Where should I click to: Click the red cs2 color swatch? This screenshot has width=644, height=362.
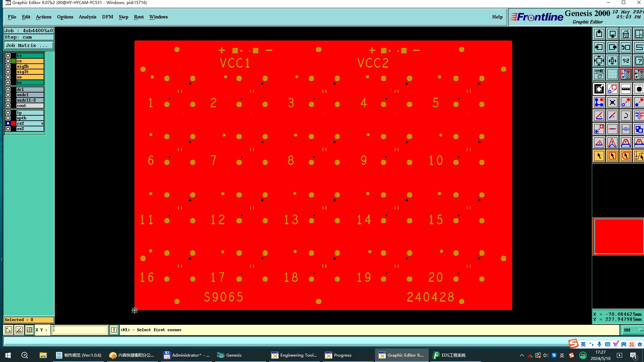click(x=13, y=123)
